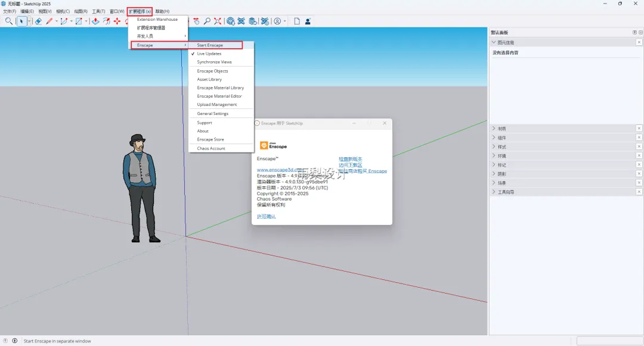Open the account icon dropdown arrow
The height and width of the screenshot is (346, 644).
point(284,21)
